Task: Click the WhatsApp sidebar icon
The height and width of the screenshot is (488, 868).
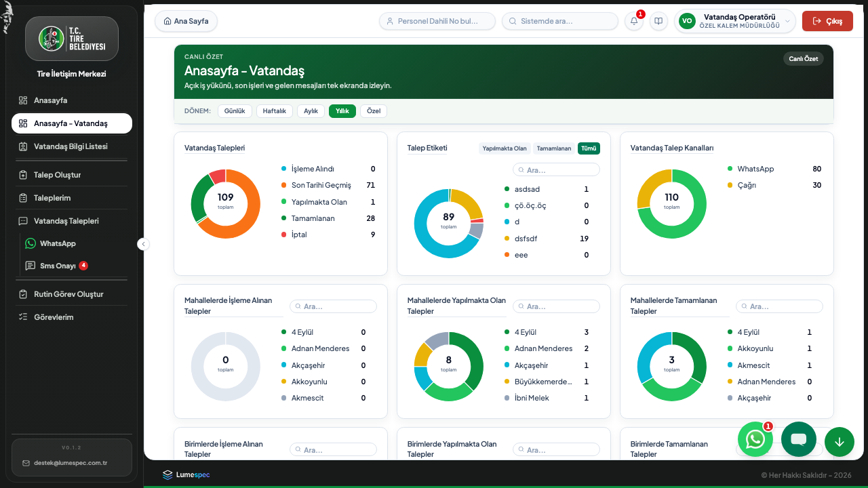Action: point(31,243)
